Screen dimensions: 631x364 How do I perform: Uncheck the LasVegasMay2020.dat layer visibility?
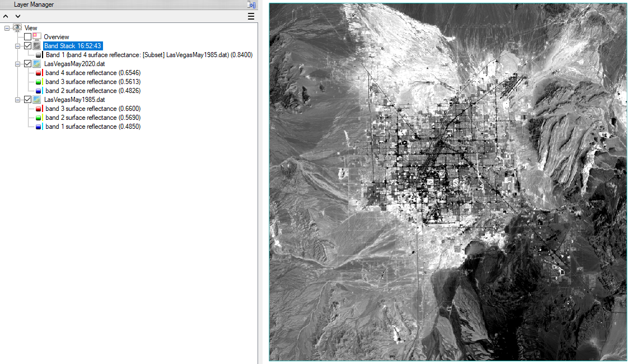point(27,64)
